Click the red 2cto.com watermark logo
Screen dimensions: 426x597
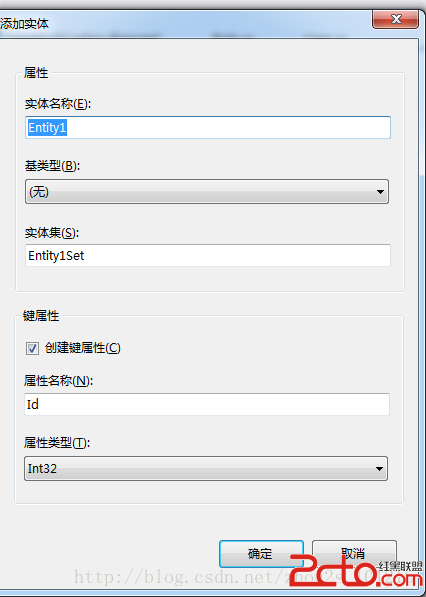pos(356,569)
